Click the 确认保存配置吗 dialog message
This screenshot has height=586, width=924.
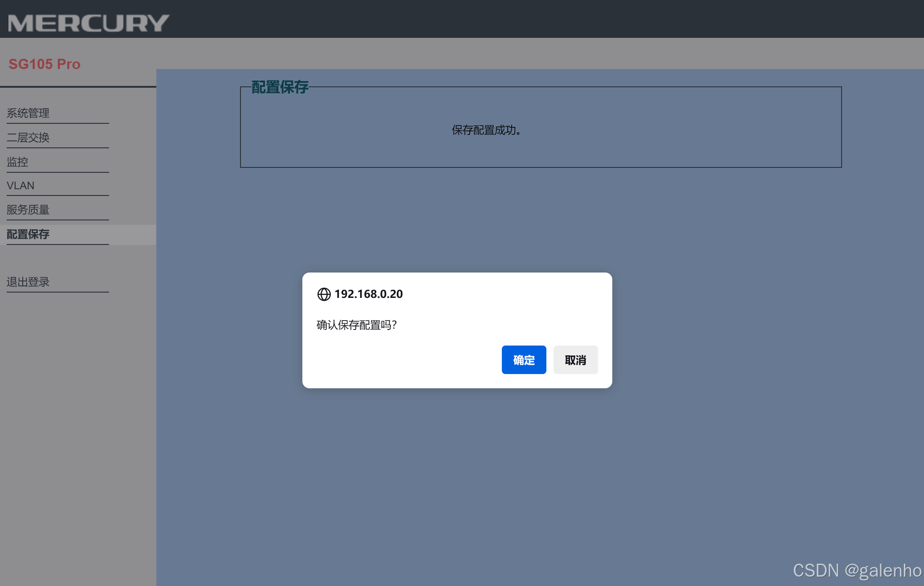[x=356, y=325]
